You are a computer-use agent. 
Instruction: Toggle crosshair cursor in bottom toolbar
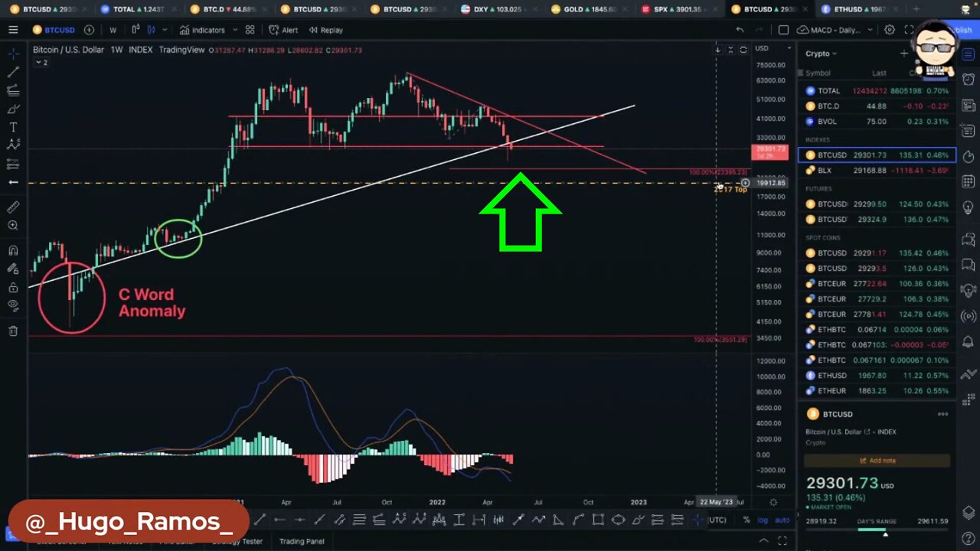697,520
